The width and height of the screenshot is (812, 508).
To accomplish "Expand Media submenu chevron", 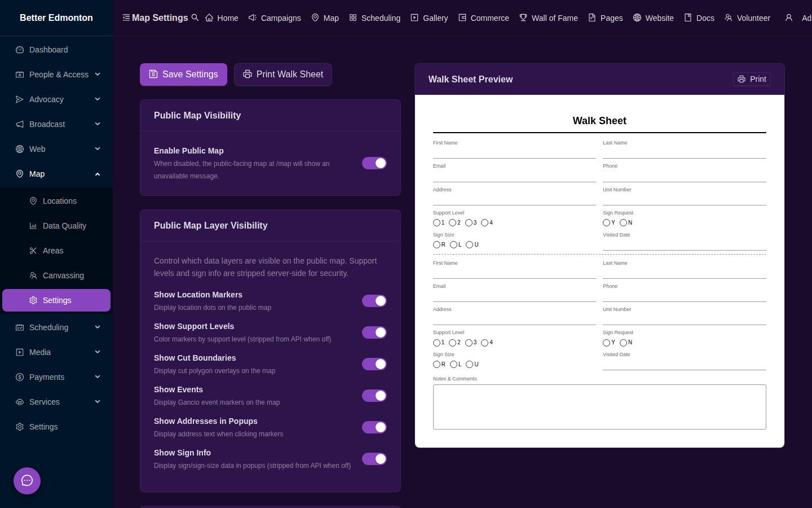I will point(98,352).
